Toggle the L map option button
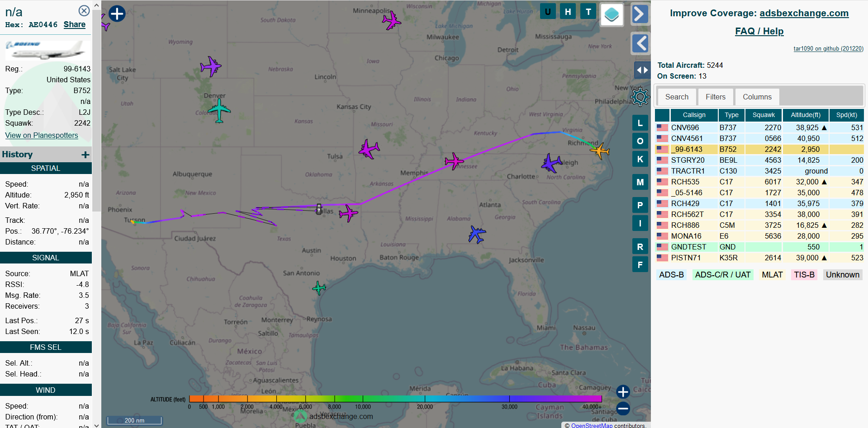This screenshot has height=428, width=868. click(640, 123)
